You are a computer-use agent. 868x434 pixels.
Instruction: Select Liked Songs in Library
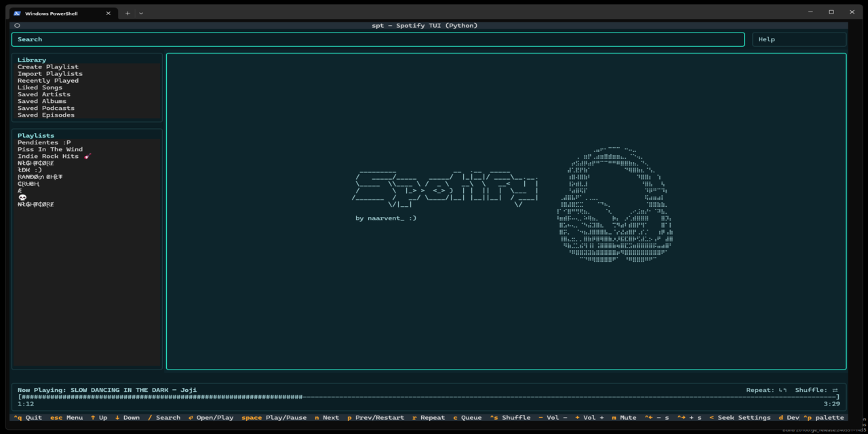(40, 87)
